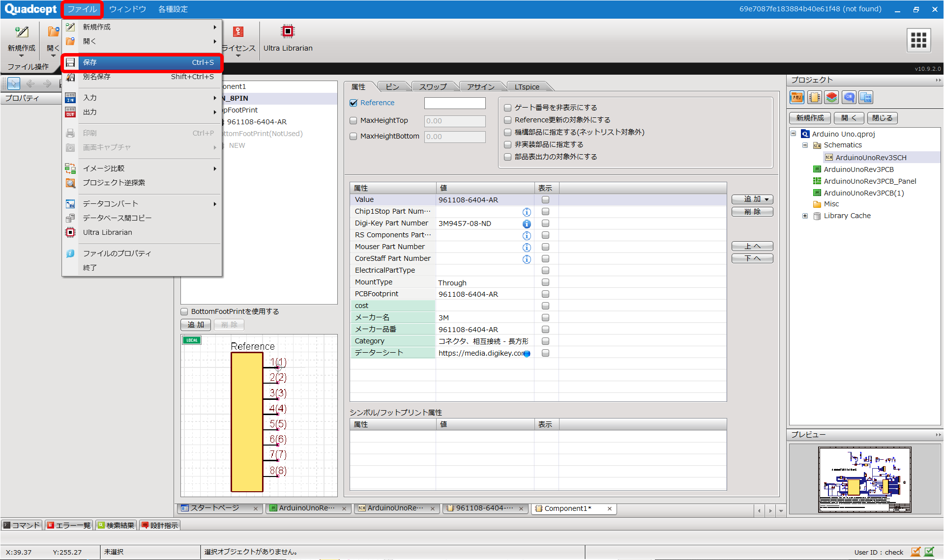Click the PRJ project folder icon
Image resolution: width=944 pixels, height=560 pixels.
796,97
